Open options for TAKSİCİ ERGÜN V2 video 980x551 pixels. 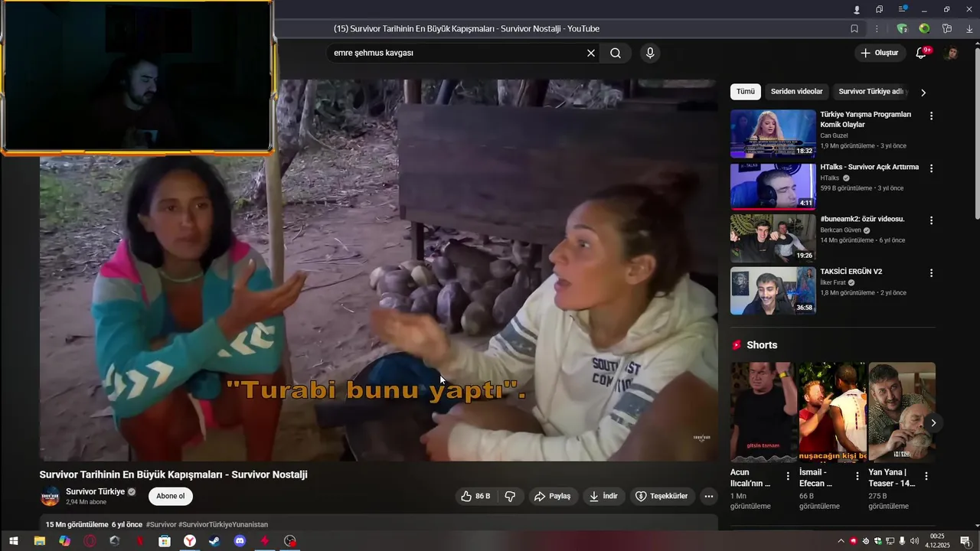(932, 272)
